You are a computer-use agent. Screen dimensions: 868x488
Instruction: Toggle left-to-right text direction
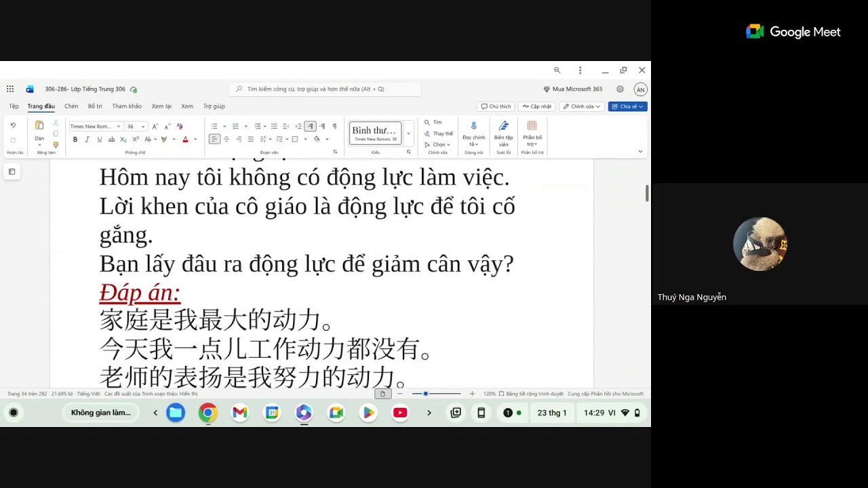(310, 126)
